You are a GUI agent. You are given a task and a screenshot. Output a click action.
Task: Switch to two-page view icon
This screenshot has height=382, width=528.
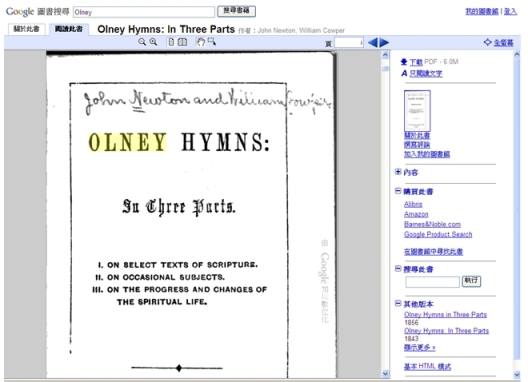pos(182,42)
